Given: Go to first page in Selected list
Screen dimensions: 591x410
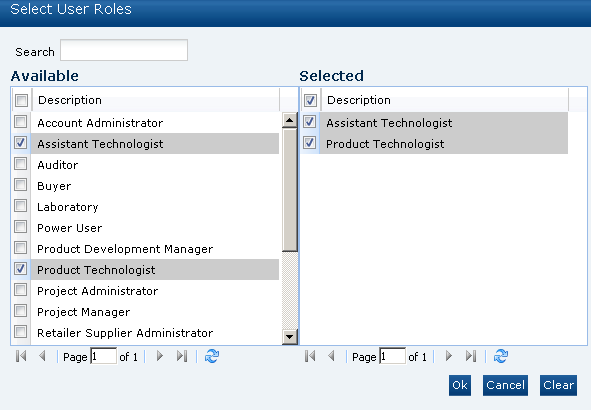Looking at the screenshot, I should [310, 356].
